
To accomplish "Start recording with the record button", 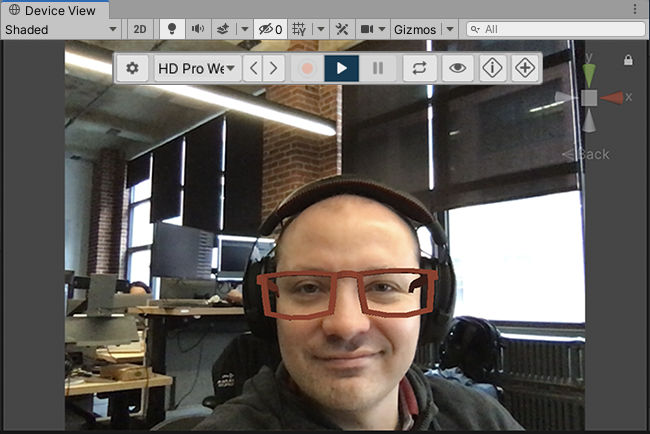I will point(307,68).
